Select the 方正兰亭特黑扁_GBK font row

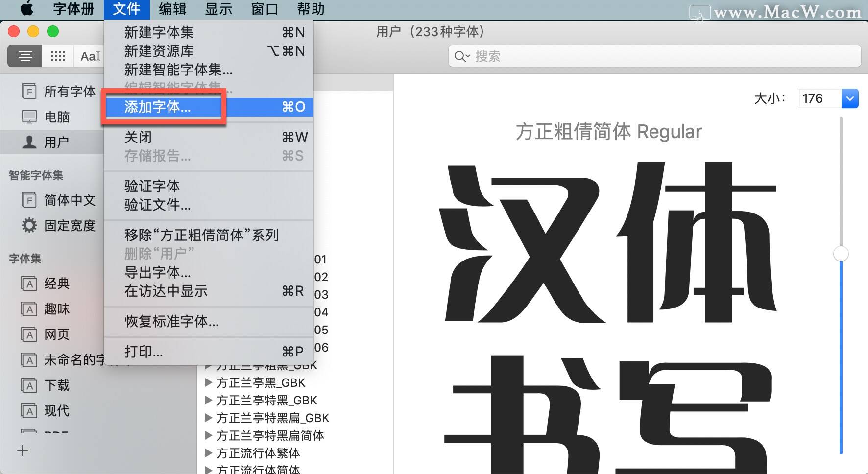295,418
